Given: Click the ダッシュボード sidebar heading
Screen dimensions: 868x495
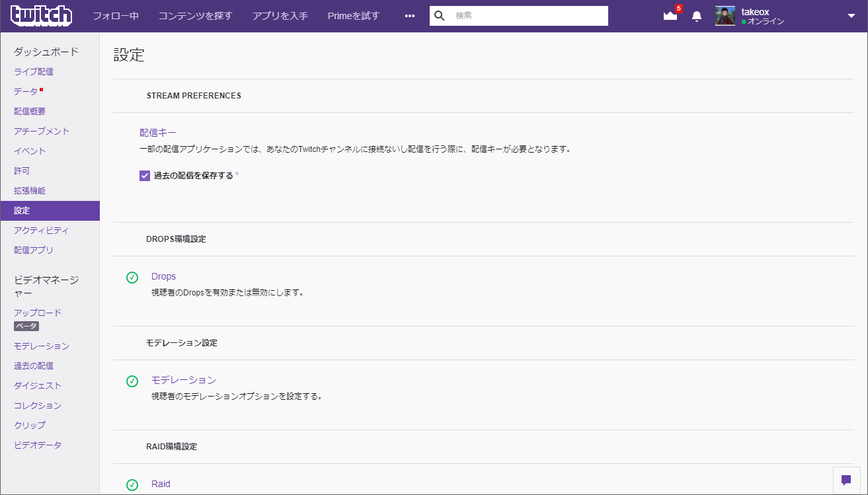Looking at the screenshot, I should coord(46,52).
